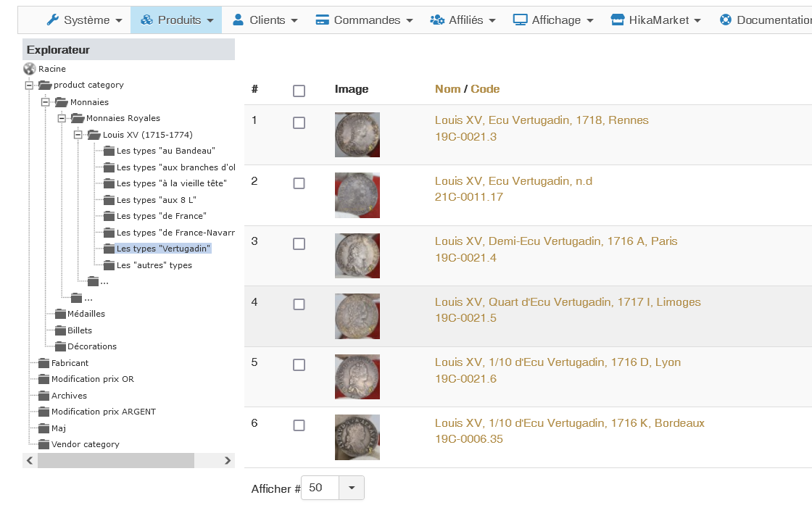Open the HikaMarket menu
The width and height of the screenshot is (812, 508).
click(x=655, y=20)
